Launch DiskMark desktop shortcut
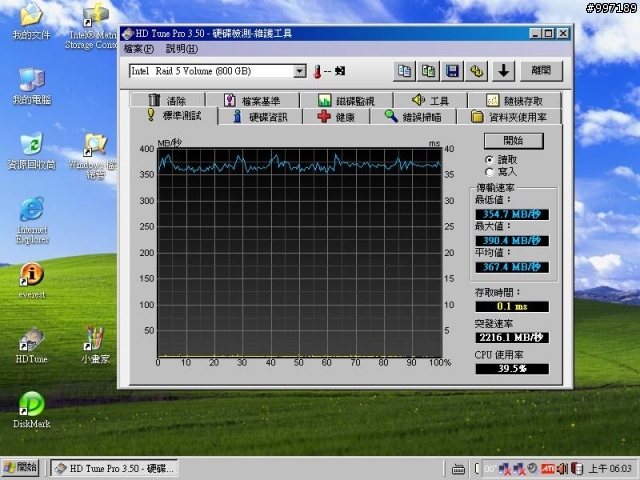The height and width of the screenshot is (480, 640). point(31,410)
